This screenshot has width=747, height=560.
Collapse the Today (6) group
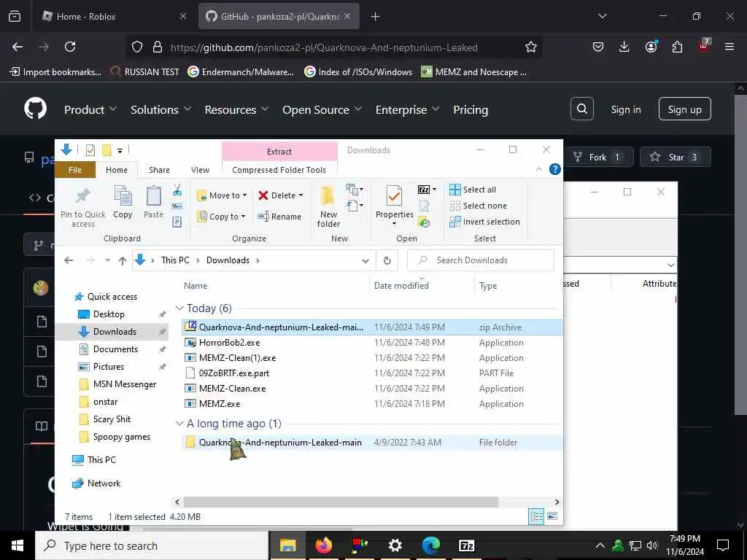tap(179, 308)
